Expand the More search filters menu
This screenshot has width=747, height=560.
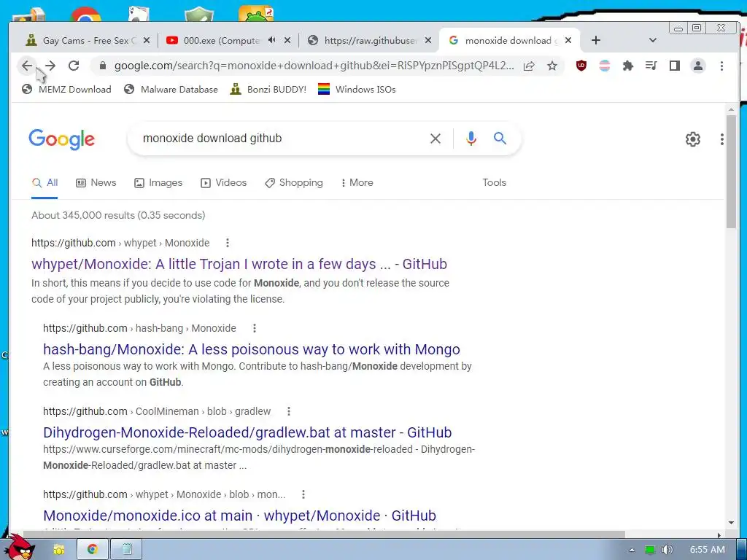[x=357, y=182]
